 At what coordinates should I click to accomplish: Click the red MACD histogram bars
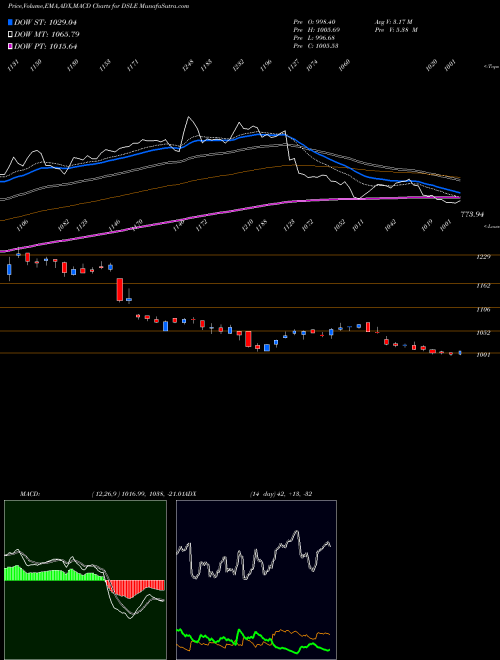click(x=135, y=588)
